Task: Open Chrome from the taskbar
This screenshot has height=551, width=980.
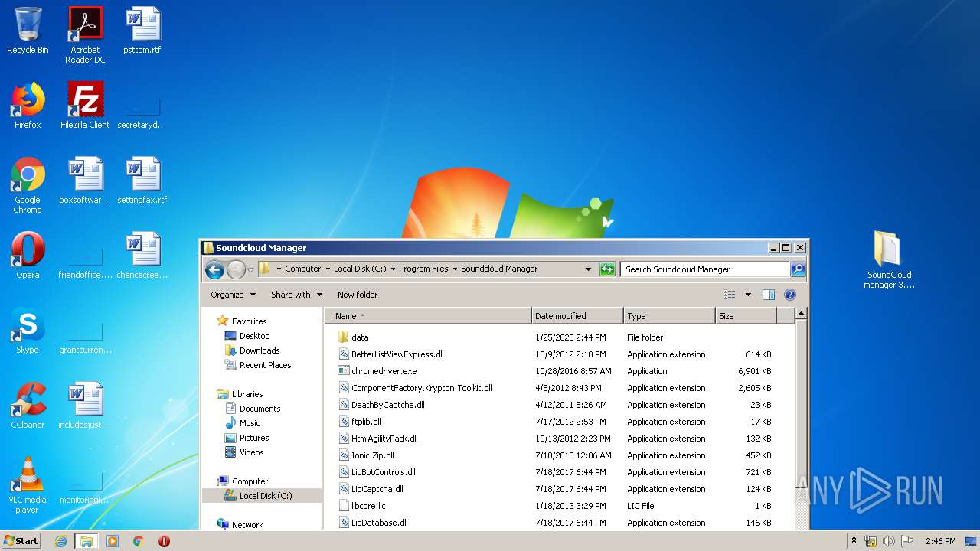Action: click(x=139, y=541)
